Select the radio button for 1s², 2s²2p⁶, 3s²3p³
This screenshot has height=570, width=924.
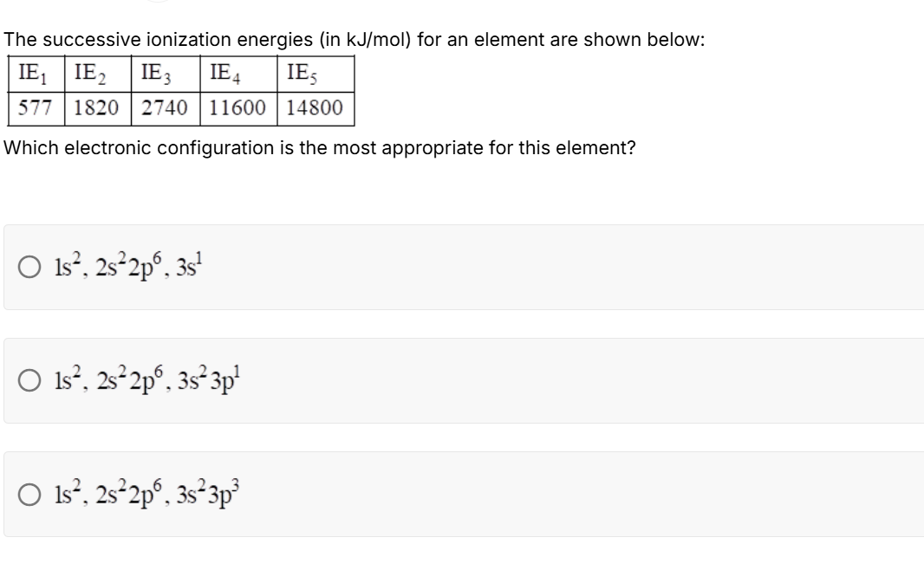point(29,496)
